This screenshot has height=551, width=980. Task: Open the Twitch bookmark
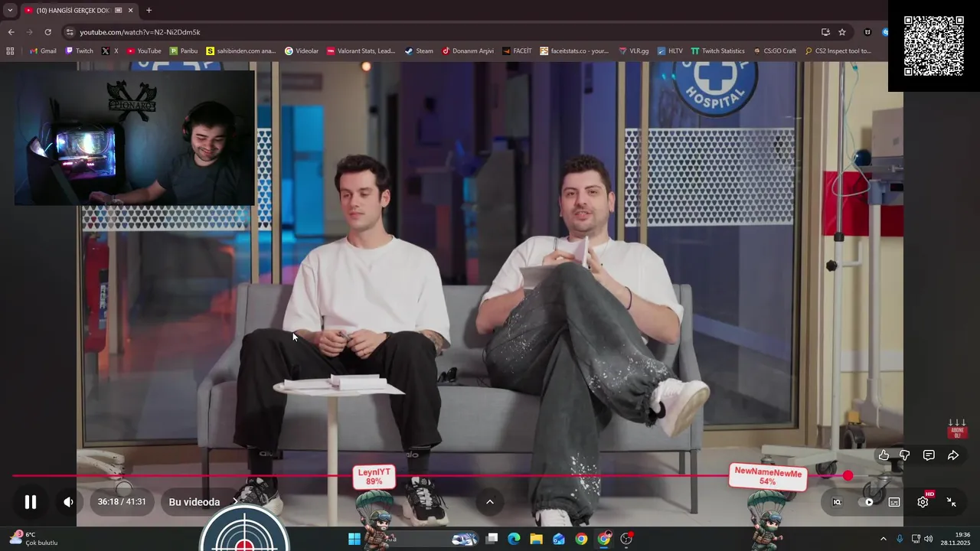click(x=80, y=51)
